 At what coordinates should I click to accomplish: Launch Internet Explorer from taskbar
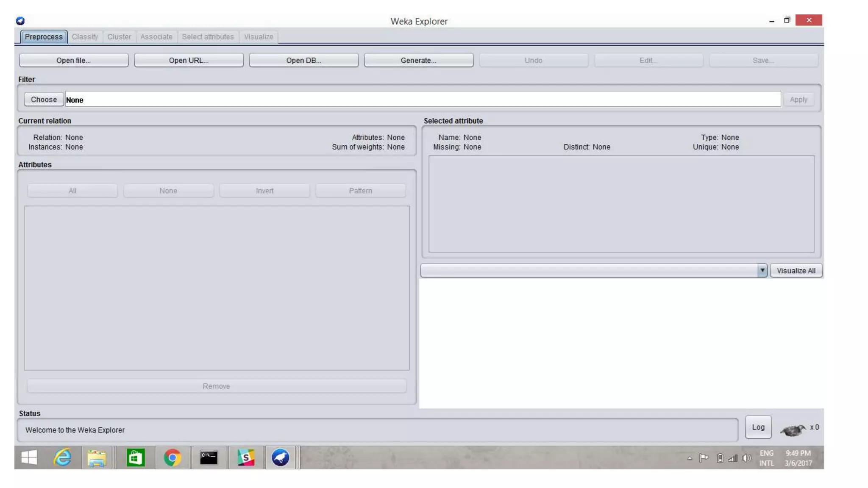click(x=63, y=457)
